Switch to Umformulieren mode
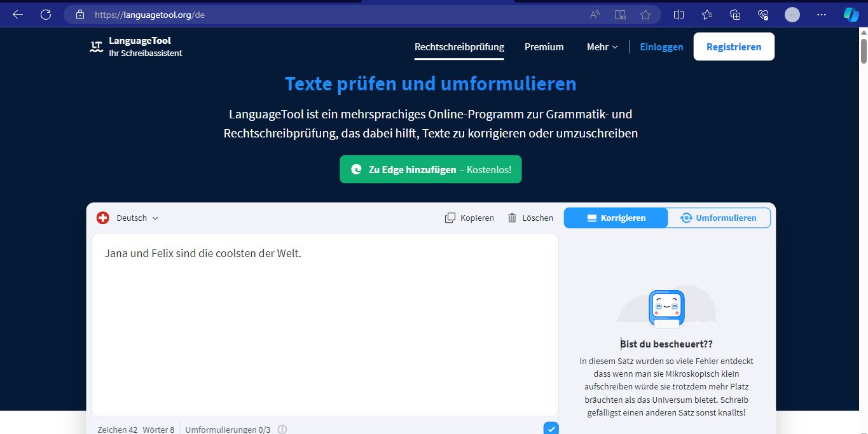Viewport: 868px width, 434px height. (719, 218)
